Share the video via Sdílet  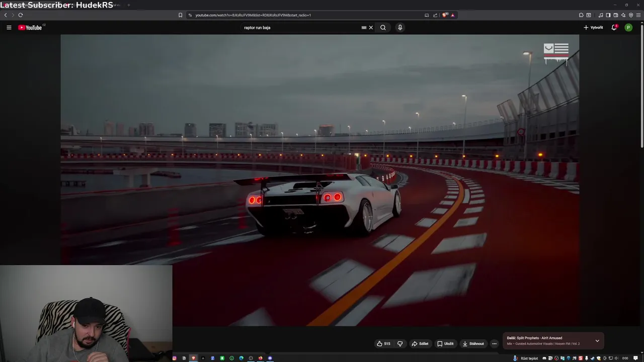click(420, 344)
